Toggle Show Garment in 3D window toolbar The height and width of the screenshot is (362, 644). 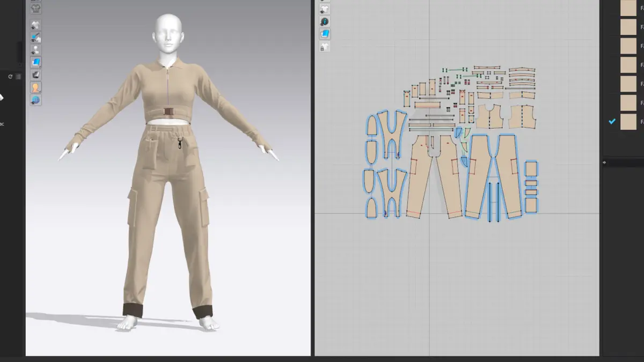coord(36,25)
